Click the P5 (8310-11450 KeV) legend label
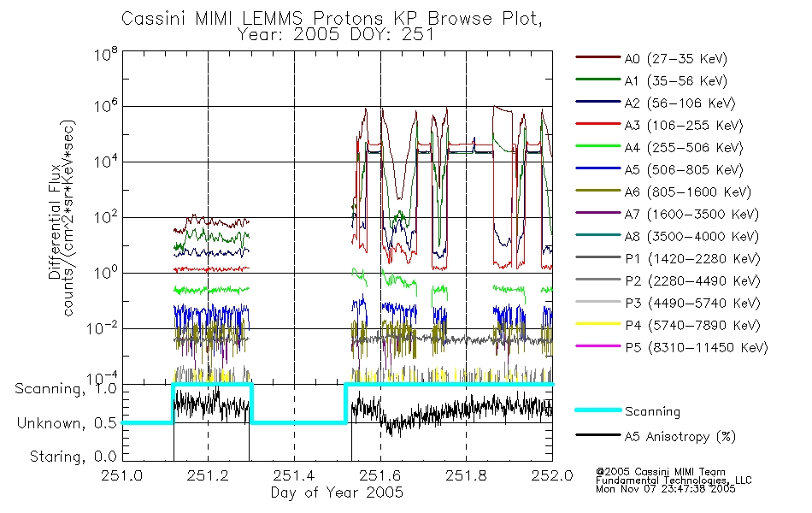Viewport: 812px width, 513px height. 697,348
